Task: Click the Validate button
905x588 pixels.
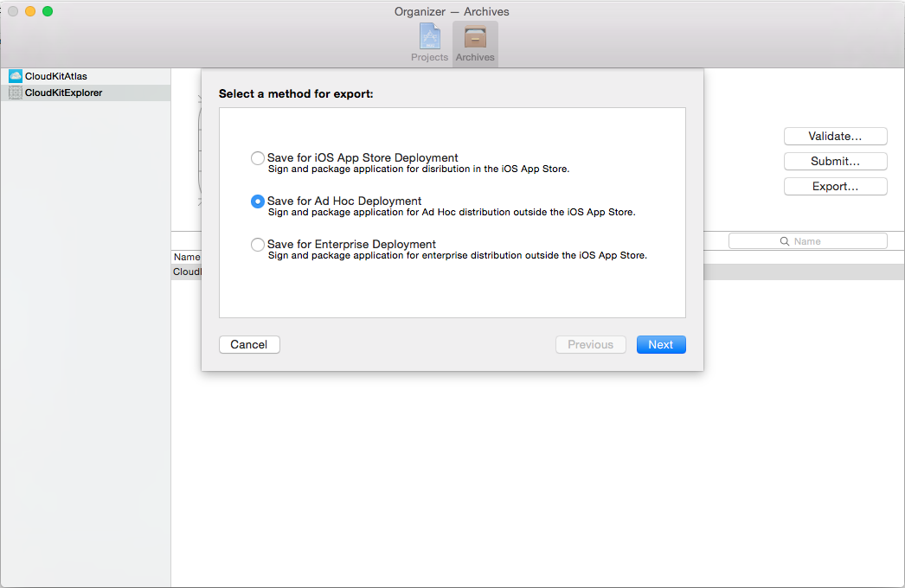Action: tap(834, 136)
